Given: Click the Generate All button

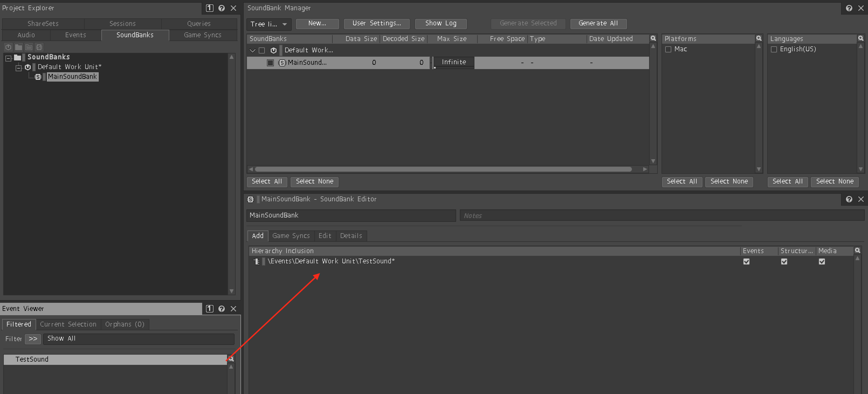Looking at the screenshot, I should coord(598,23).
